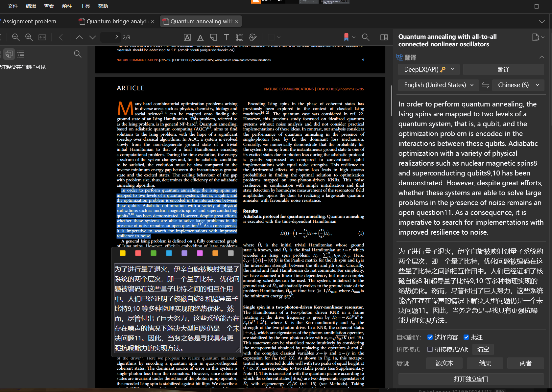Open the search in document icon

[365, 37]
